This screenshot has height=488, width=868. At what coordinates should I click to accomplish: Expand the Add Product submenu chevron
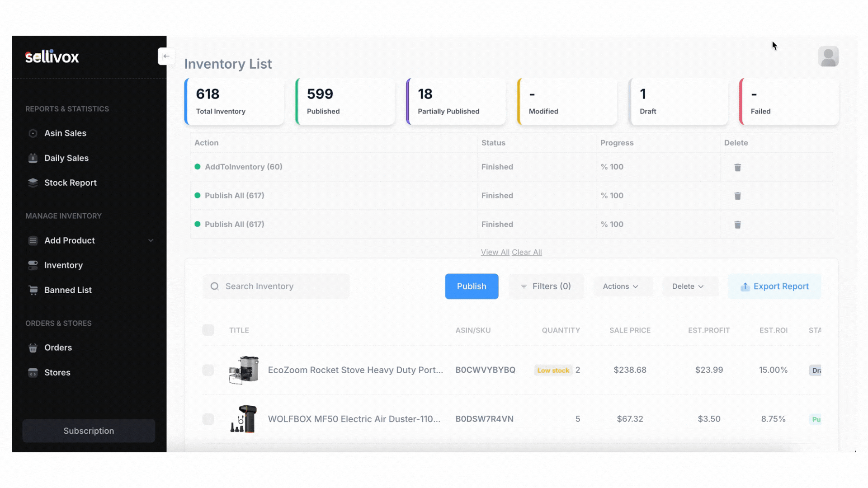tap(151, 241)
